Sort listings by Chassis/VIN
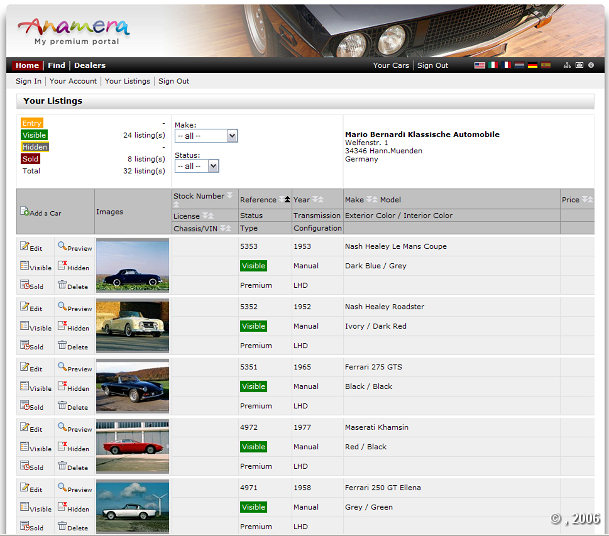Image resolution: width=609 pixels, height=536 pixels. pos(225,228)
